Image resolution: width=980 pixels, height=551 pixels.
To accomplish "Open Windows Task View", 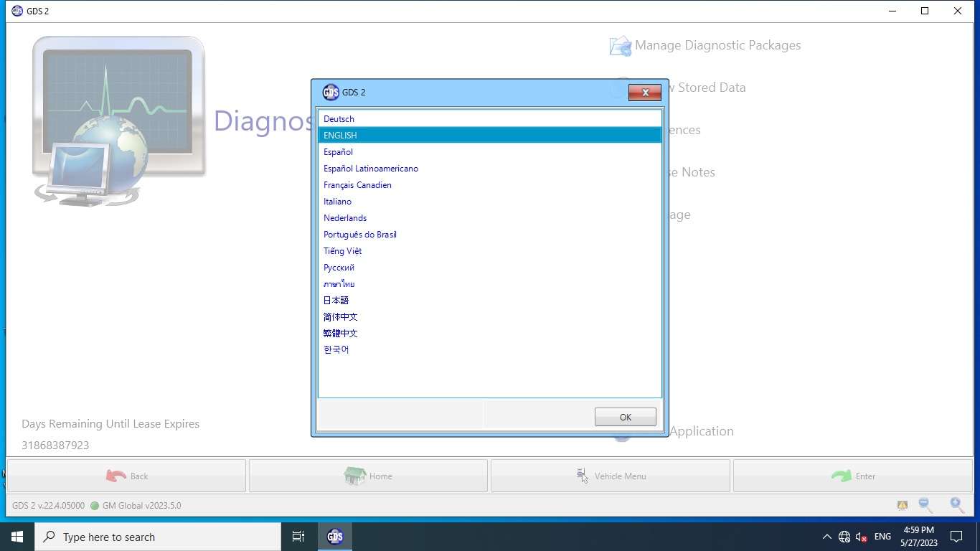I will click(298, 537).
